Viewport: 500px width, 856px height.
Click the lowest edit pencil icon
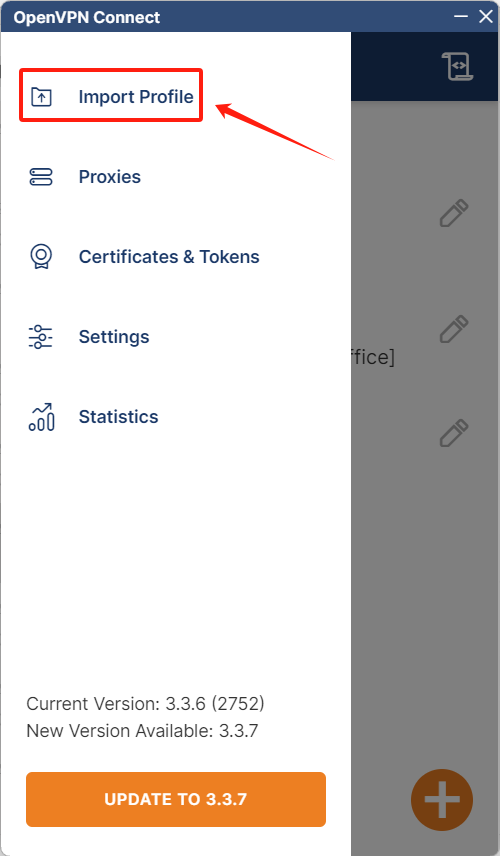point(454,433)
